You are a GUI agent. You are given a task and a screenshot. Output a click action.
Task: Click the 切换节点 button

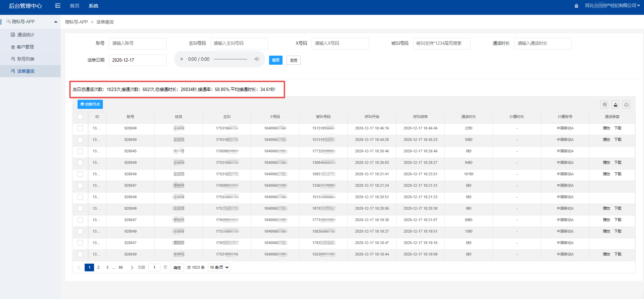tap(90, 104)
